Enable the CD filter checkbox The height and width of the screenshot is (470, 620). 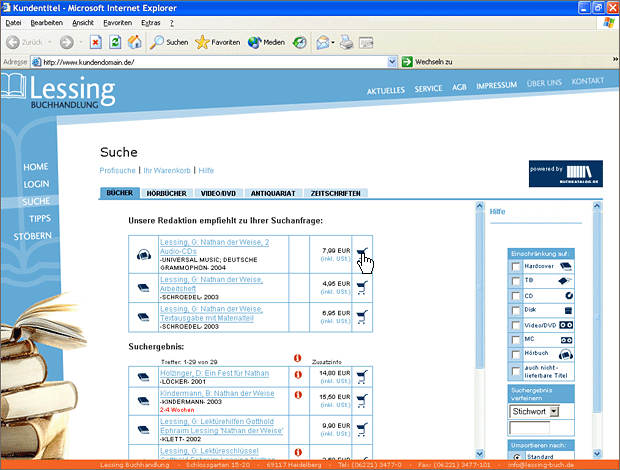tap(516, 296)
